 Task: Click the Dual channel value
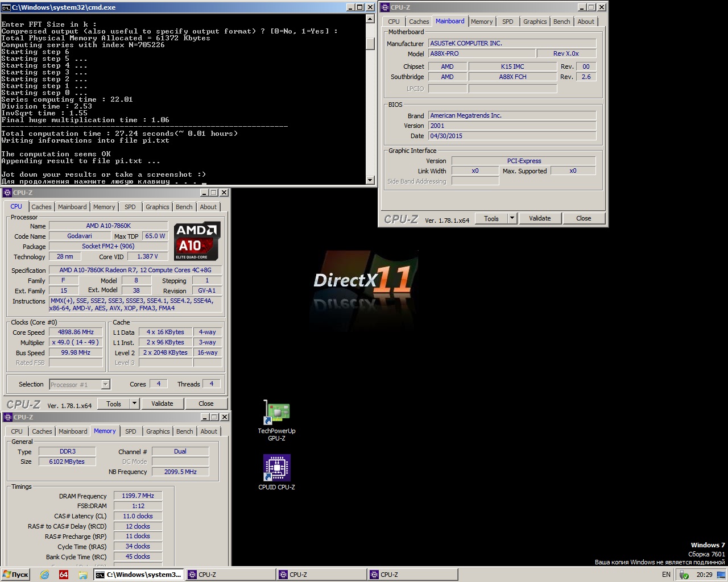pyautogui.click(x=180, y=451)
